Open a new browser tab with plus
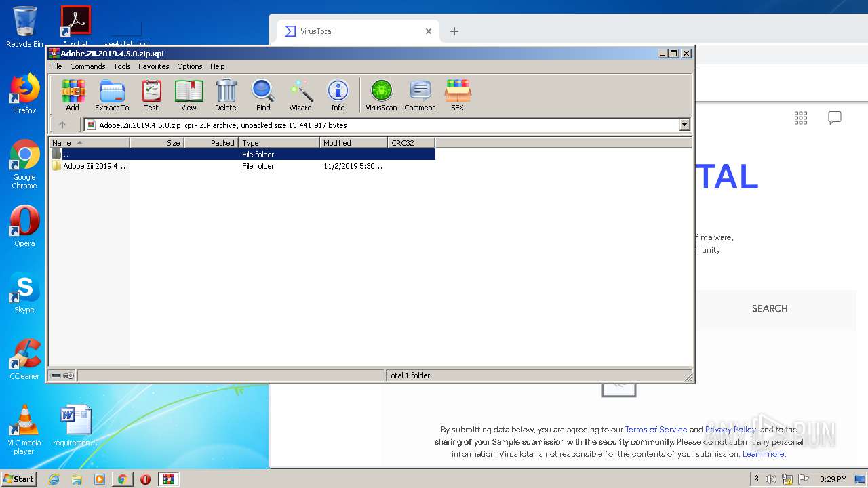This screenshot has width=868, height=488. [454, 31]
